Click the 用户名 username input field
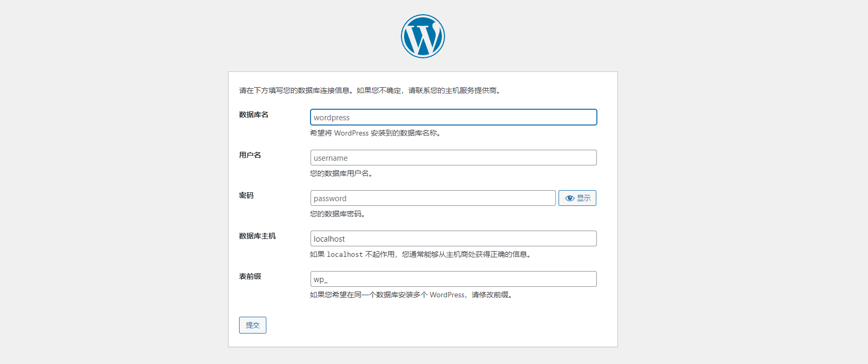868x364 pixels. point(453,158)
